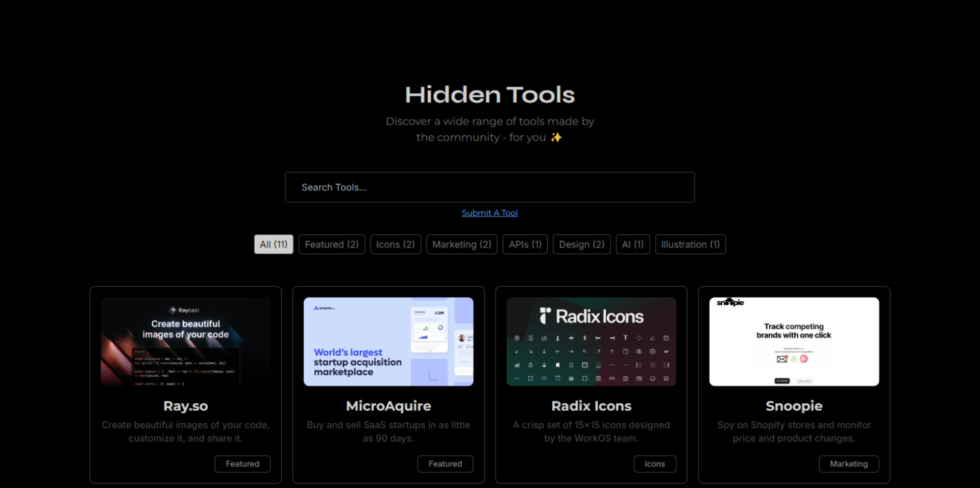Open the MicroAquire preview image
980x488 pixels.
click(388, 341)
